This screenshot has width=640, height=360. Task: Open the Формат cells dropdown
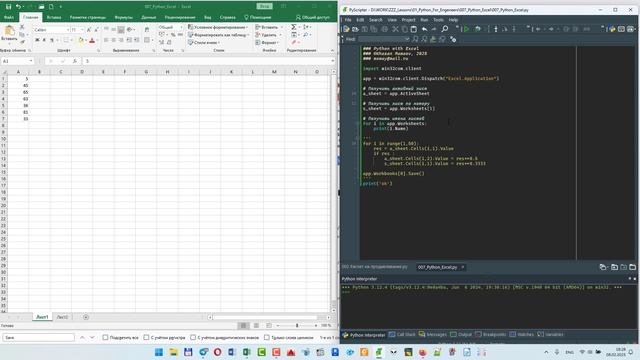[267, 42]
